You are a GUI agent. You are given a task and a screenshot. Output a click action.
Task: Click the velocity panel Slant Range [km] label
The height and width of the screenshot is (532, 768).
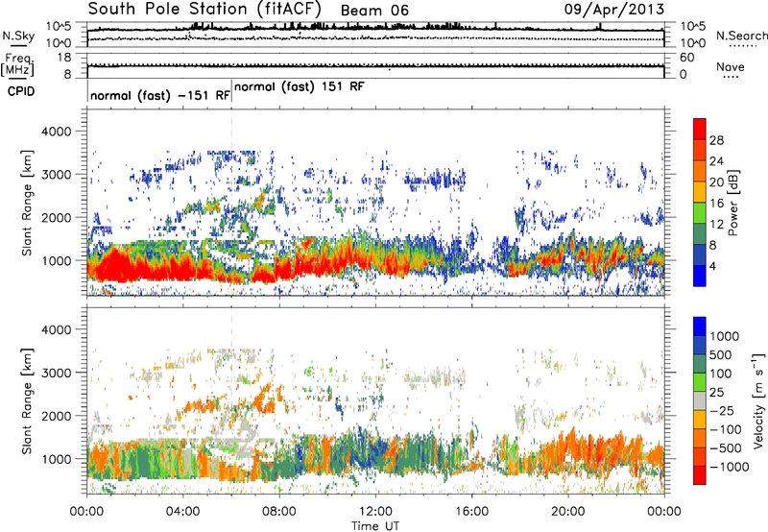tap(27, 401)
